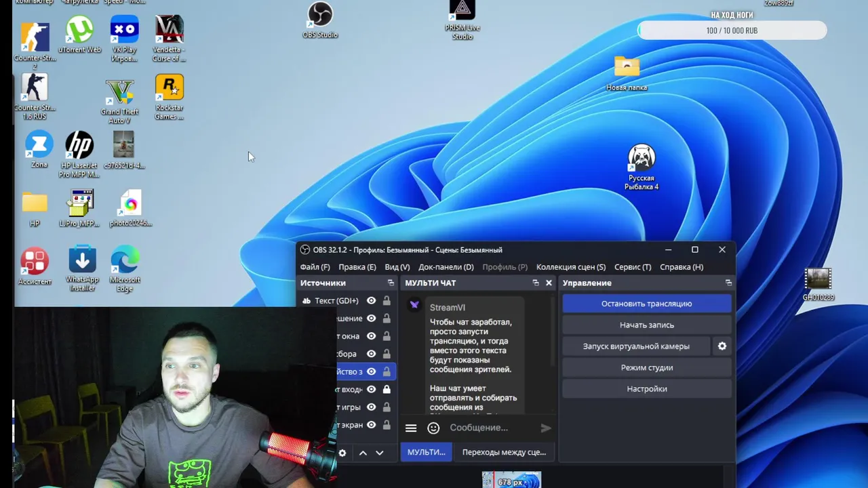Open the Правка (E) menu
Screen dimensions: 868x488
pos(357,267)
